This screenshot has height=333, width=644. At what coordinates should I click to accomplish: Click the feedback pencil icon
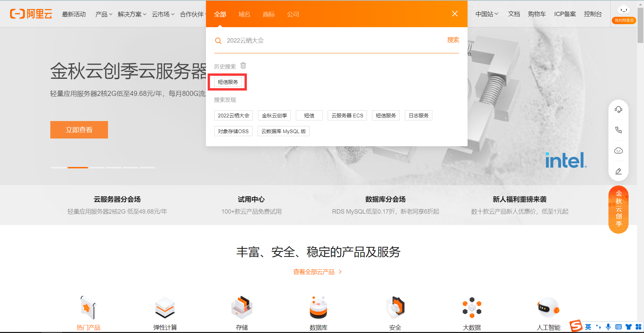(619, 171)
